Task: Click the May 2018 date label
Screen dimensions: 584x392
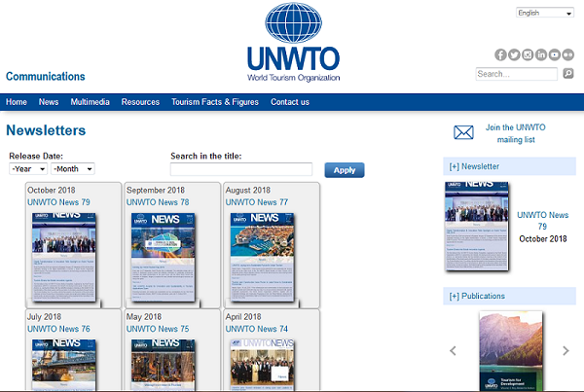Action: point(144,317)
